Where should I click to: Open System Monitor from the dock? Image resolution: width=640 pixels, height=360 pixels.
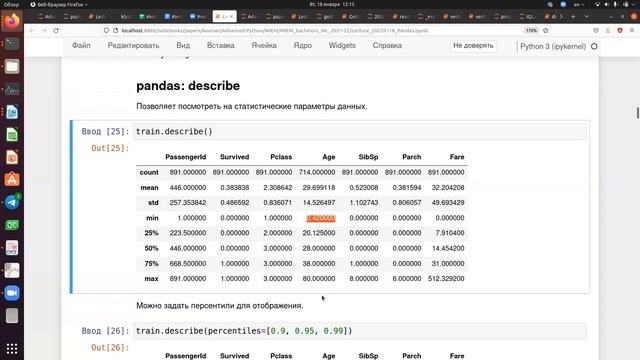[x=12, y=89]
